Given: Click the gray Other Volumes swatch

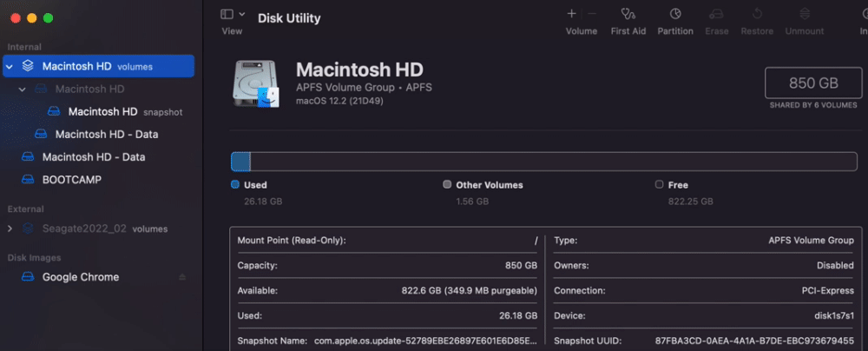Looking at the screenshot, I should [x=447, y=185].
